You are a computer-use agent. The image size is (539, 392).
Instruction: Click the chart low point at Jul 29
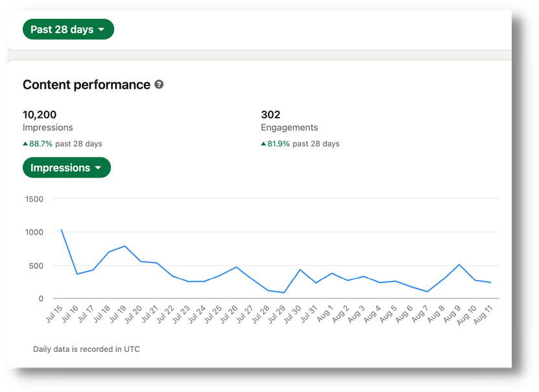(x=283, y=293)
